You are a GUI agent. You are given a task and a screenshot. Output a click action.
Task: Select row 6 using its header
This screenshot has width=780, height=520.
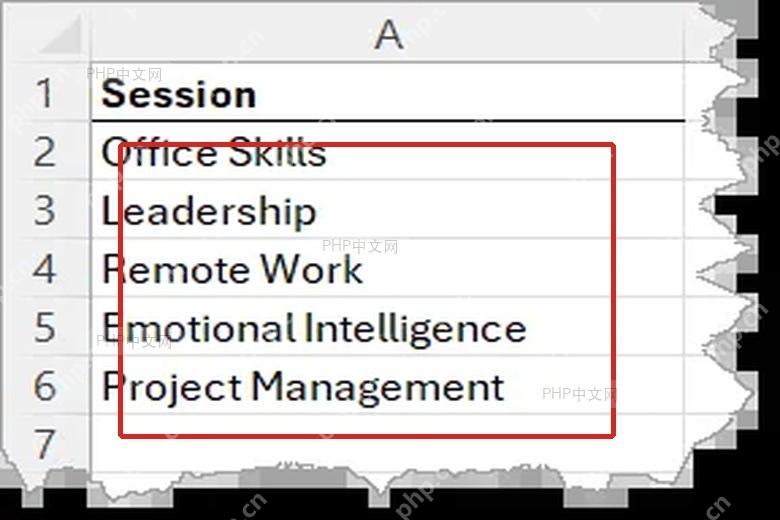pos(46,385)
